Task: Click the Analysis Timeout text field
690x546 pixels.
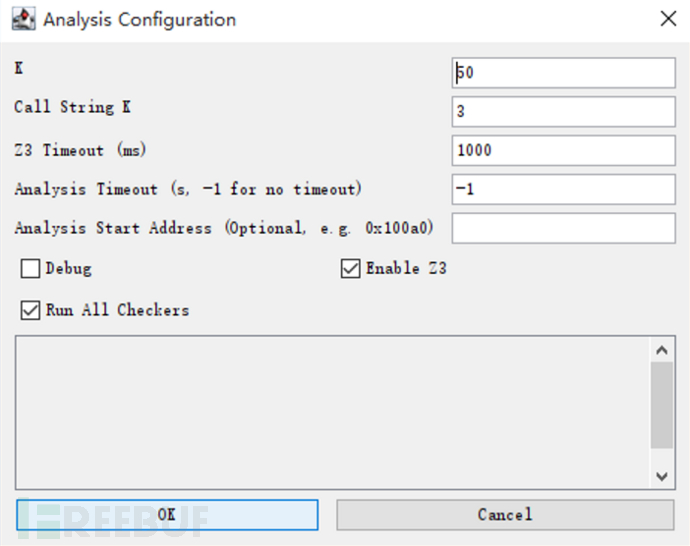Action: pos(564,188)
